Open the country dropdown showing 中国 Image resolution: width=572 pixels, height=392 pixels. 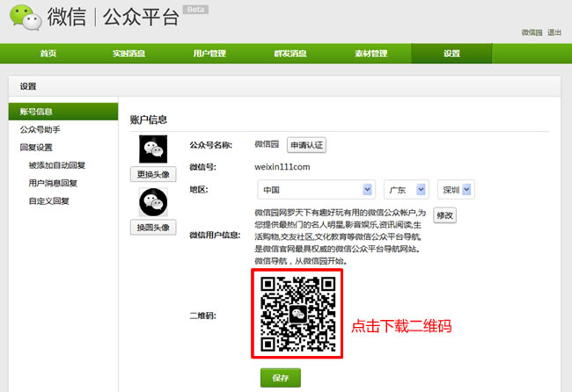pyautogui.click(x=316, y=190)
